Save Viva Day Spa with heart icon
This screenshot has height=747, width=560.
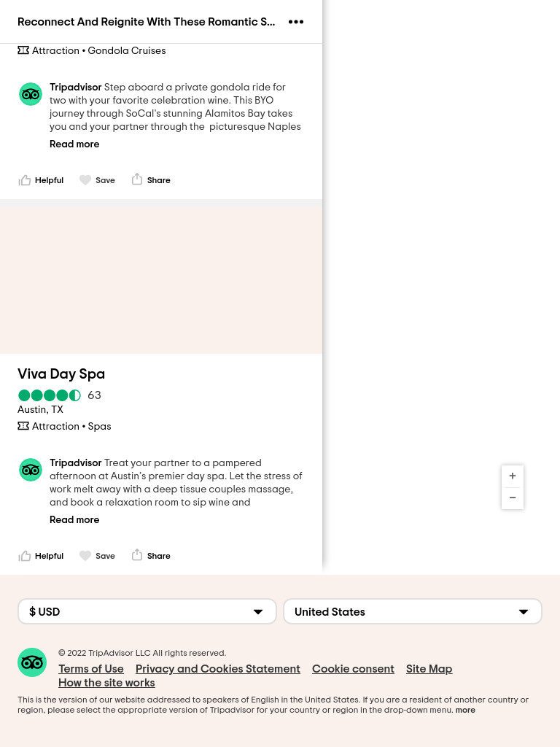97,556
